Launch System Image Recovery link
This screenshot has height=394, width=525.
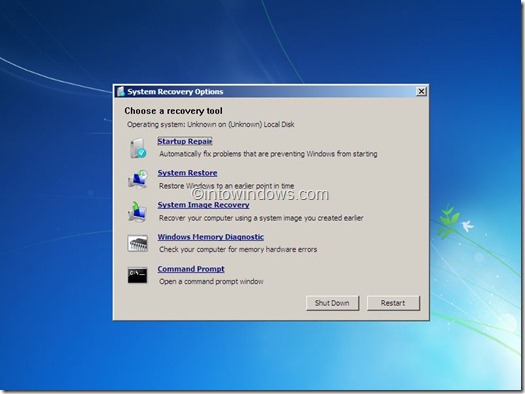click(x=204, y=205)
